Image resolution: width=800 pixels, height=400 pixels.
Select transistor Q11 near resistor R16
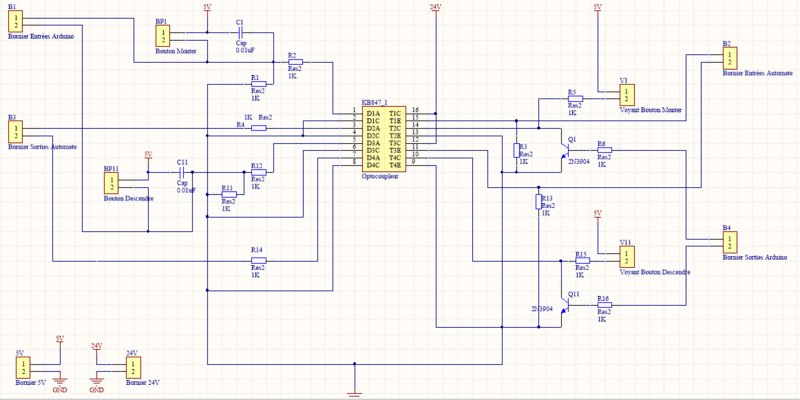563,307
